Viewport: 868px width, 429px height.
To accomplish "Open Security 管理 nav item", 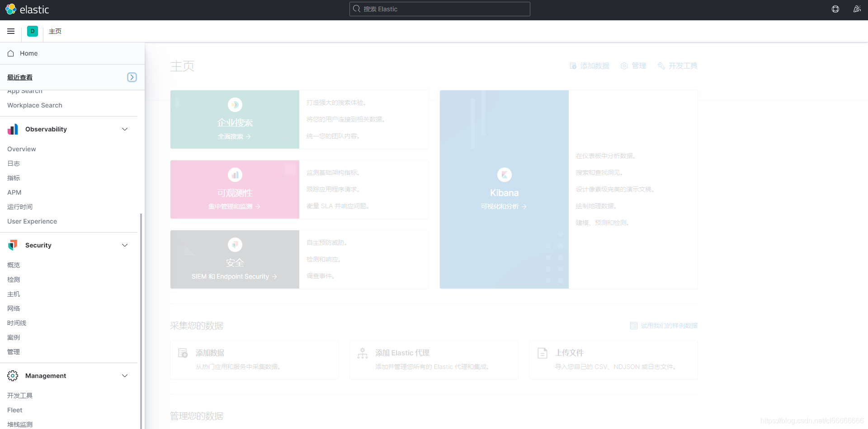I will pos(14,352).
